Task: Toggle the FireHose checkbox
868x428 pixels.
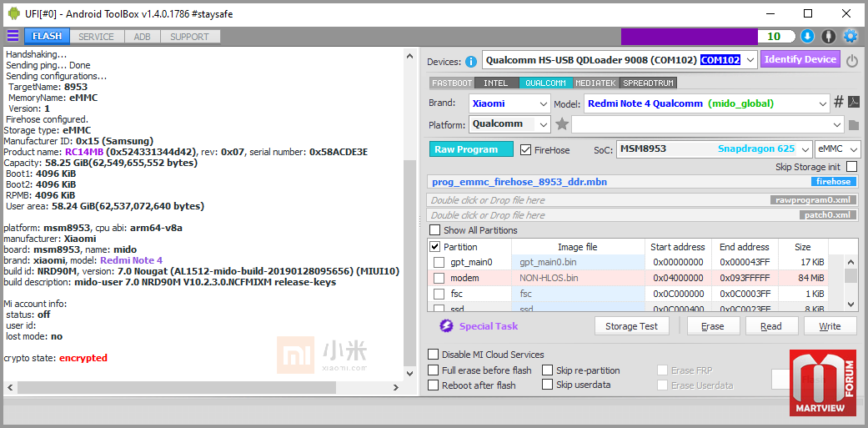Action: tap(526, 149)
